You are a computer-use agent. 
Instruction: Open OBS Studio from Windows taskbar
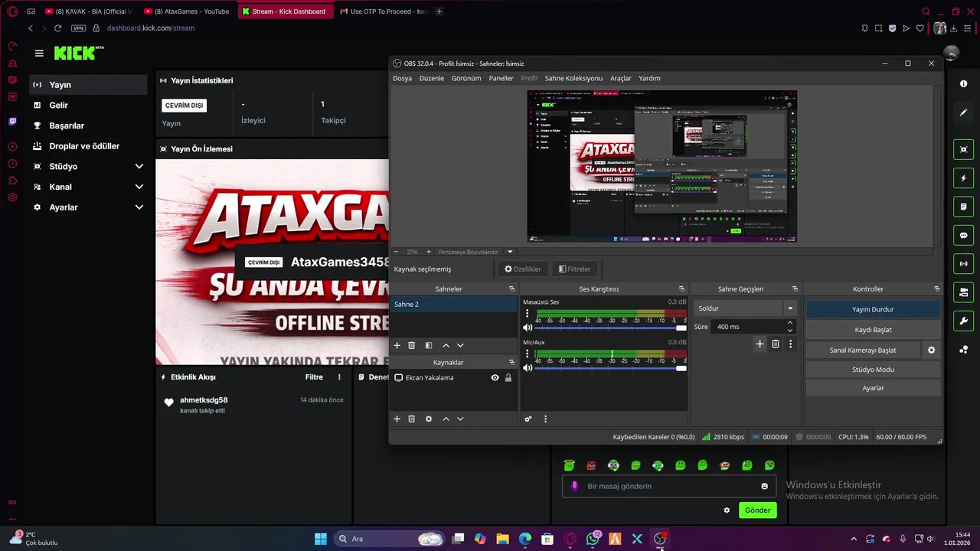tap(660, 539)
